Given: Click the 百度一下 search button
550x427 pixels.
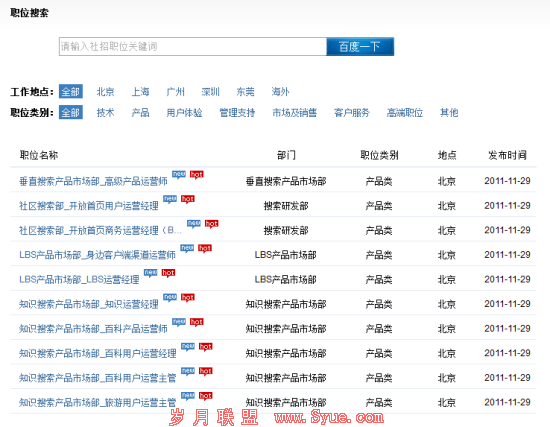Looking at the screenshot, I should click(x=360, y=46).
